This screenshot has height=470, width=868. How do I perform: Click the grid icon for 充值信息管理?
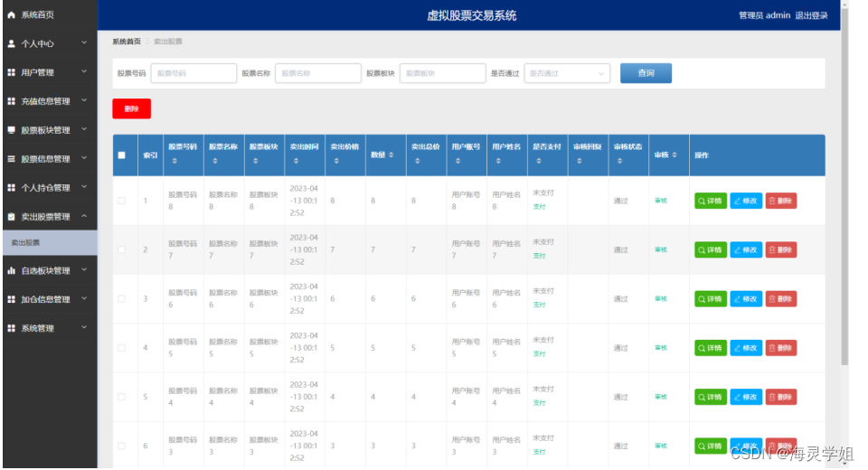click(x=11, y=100)
